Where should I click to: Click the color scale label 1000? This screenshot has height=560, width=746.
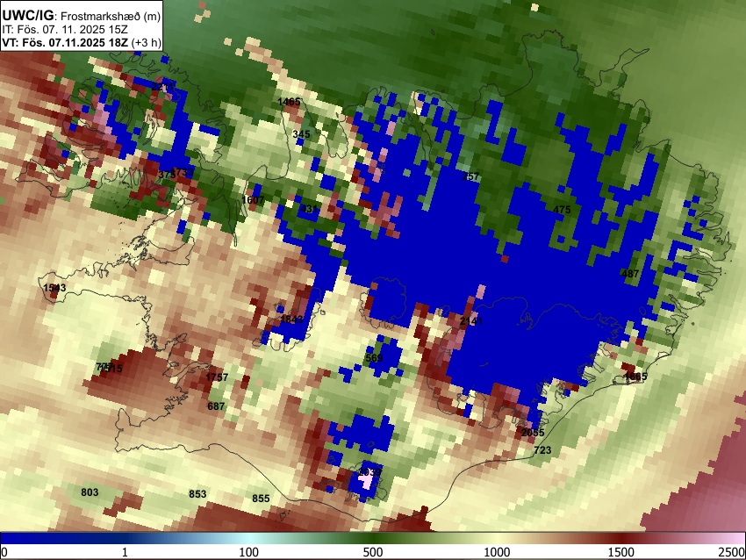[x=497, y=552]
